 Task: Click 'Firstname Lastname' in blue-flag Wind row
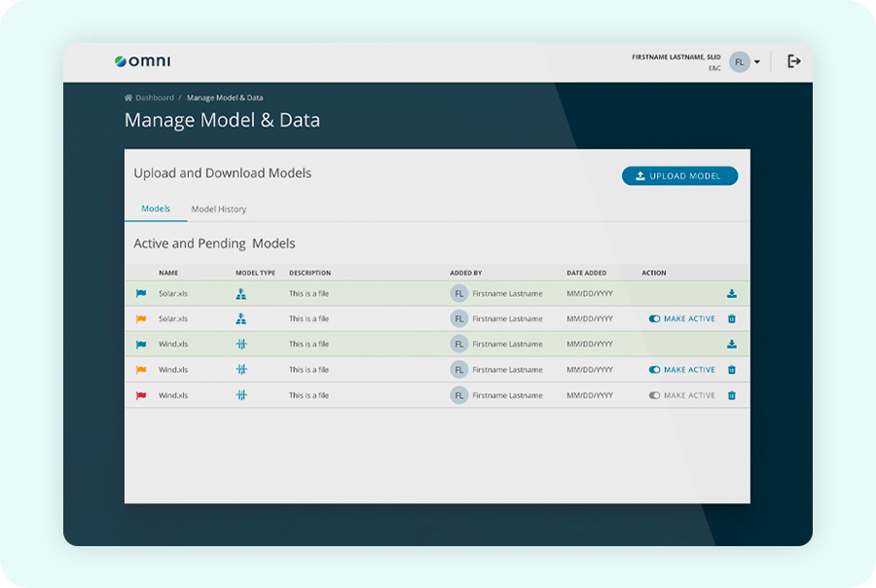[x=507, y=345]
